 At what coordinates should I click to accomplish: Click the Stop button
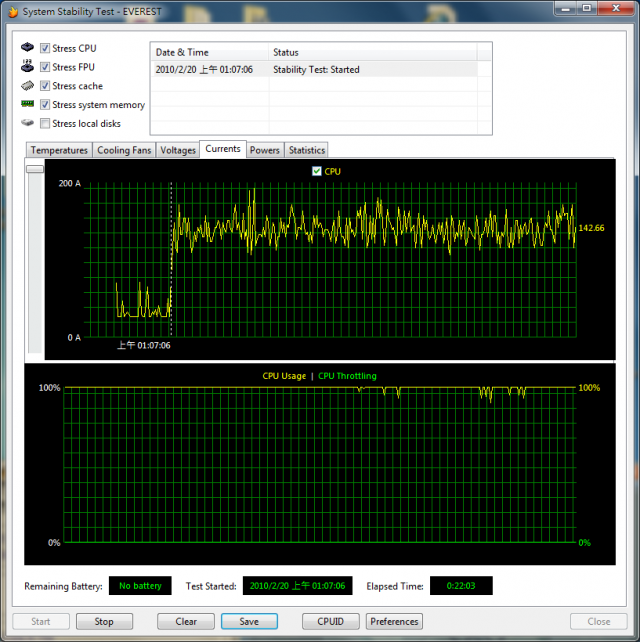(104, 622)
